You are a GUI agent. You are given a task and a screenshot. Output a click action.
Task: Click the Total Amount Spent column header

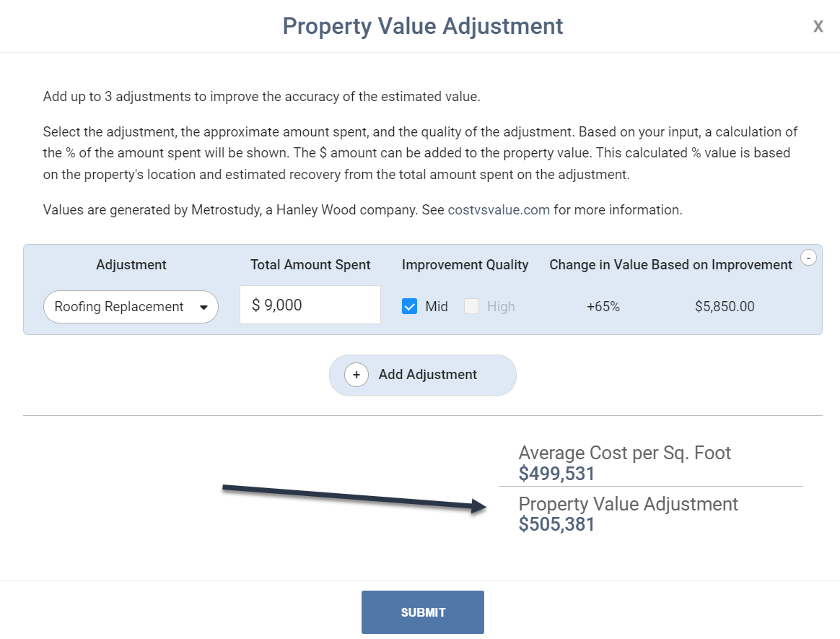click(310, 265)
